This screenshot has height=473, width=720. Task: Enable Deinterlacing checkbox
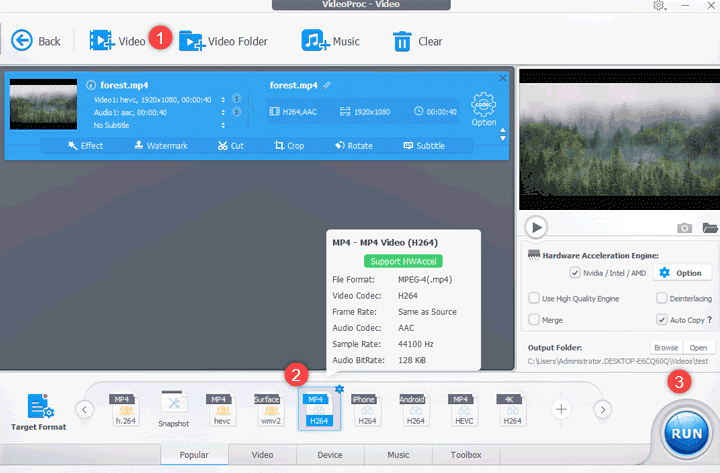pyautogui.click(x=661, y=298)
